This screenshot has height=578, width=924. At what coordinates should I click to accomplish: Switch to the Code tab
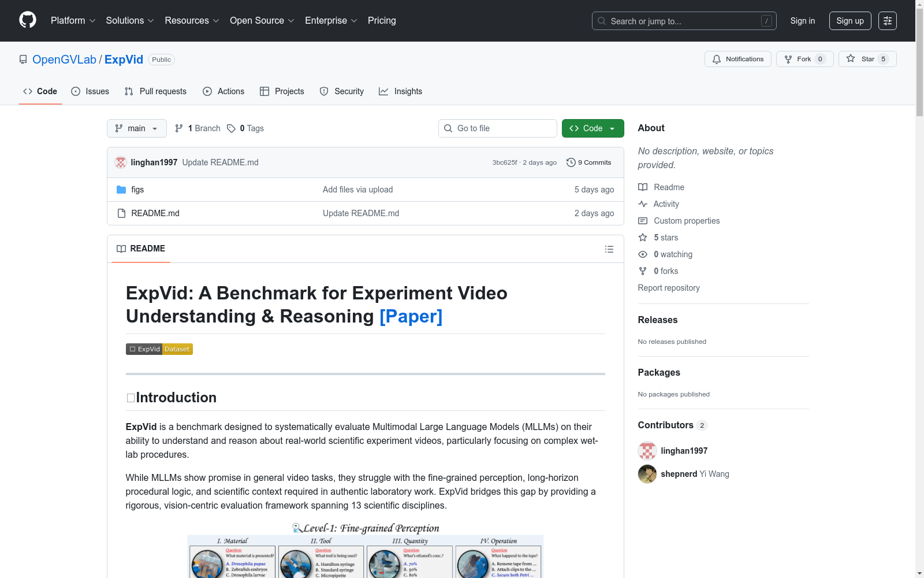pyautogui.click(x=40, y=91)
